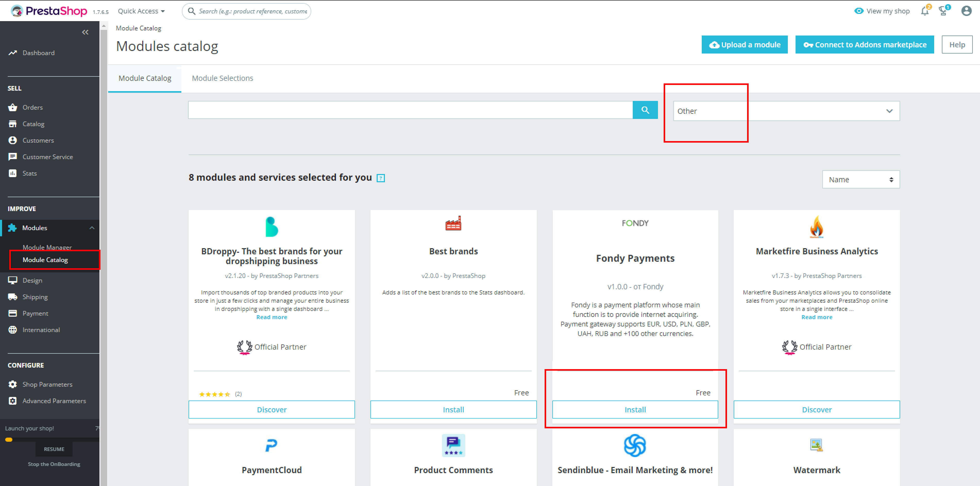The width and height of the screenshot is (980, 486).
Task: Open the Shop Parameters menu
Action: point(47,384)
